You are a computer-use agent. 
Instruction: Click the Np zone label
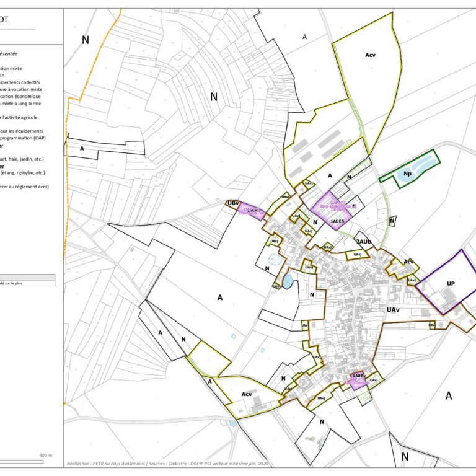(407, 174)
